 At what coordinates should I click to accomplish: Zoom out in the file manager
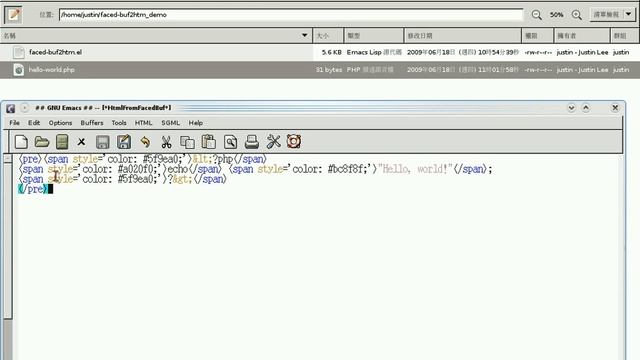(x=536, y=15)
